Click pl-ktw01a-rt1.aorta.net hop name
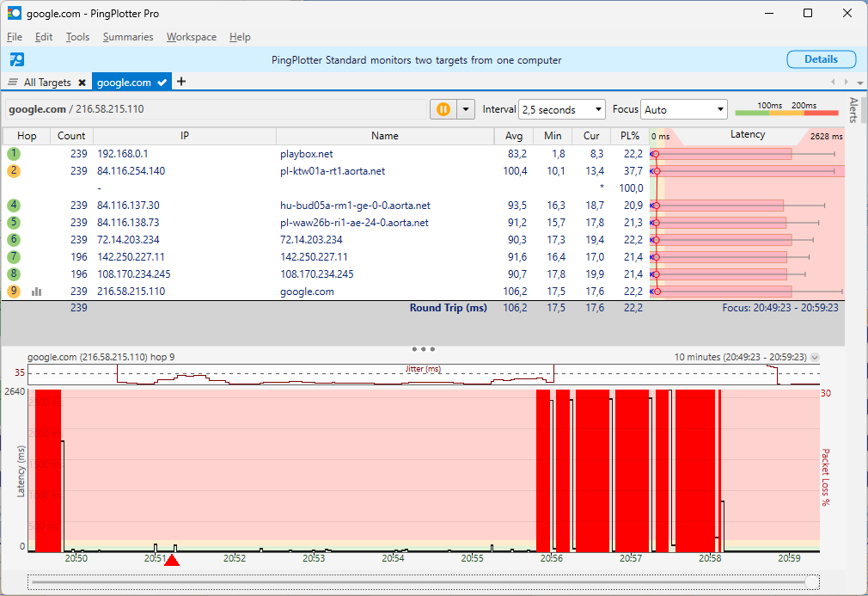868x596 pixels. click(333, 171)
